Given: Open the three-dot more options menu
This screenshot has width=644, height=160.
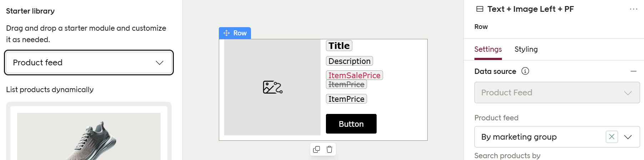Looking at the screenshot, I should click(634, 9).
